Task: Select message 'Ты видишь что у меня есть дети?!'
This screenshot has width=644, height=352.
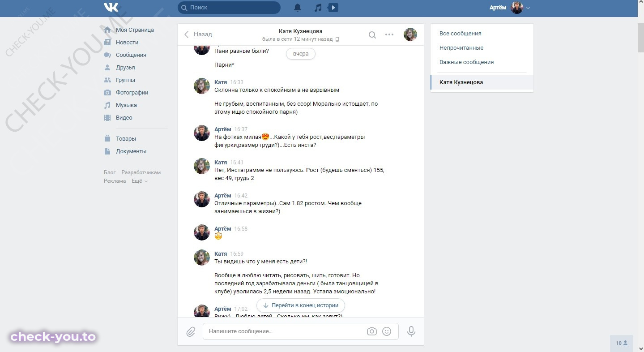Action: point(261,262)
